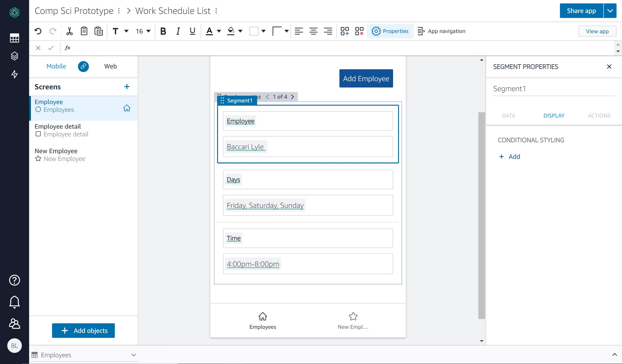
Task: Click the Underline formatting icon
Action: 193,31
